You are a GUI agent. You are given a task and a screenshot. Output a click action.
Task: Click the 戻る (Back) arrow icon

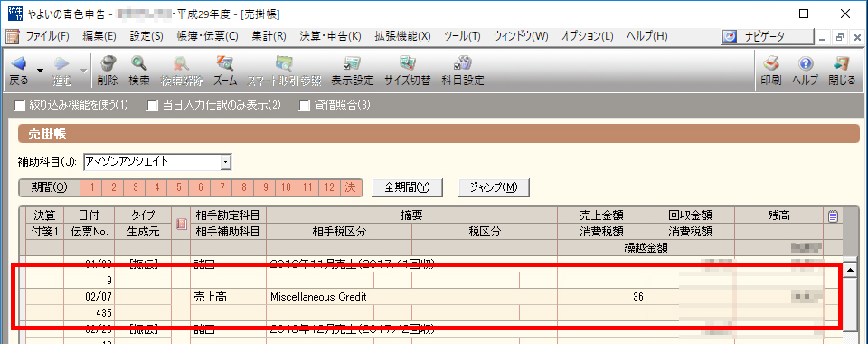click(x=19, y=64)
